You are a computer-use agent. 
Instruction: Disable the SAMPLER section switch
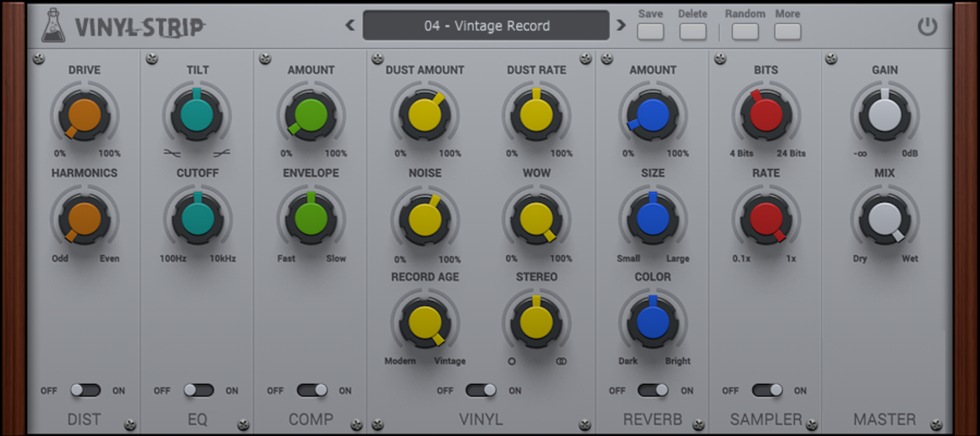(x=767, y=391)
